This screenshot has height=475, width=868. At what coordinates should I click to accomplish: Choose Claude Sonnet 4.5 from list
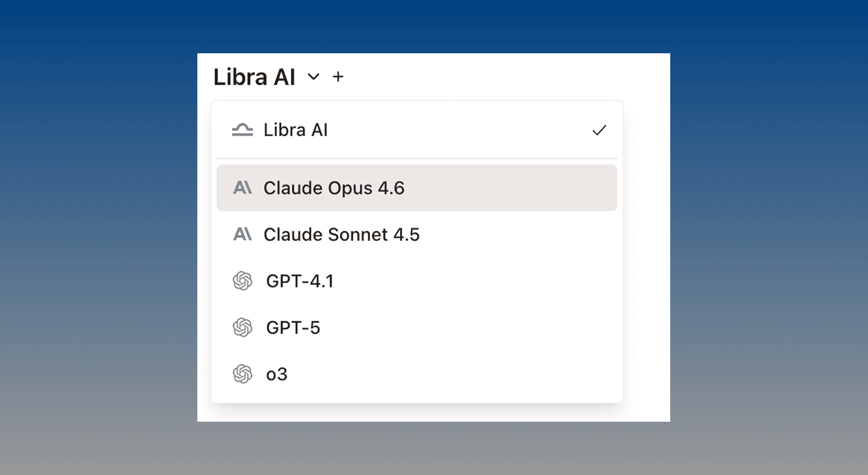point(341,235)
